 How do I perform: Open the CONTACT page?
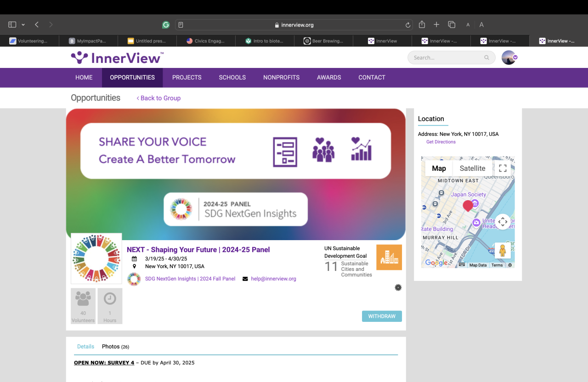(372, 78)
